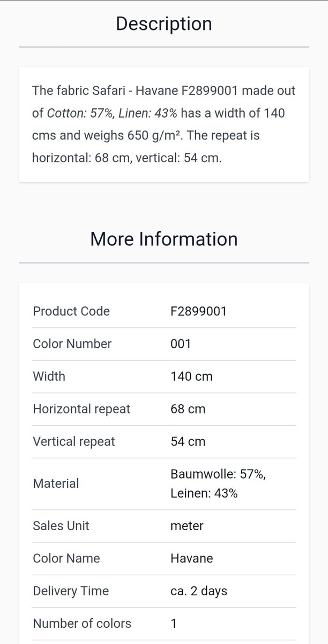Click the Horizontal repeat label
The width and height of the screenshot is (328, 644).
(81, 409)
